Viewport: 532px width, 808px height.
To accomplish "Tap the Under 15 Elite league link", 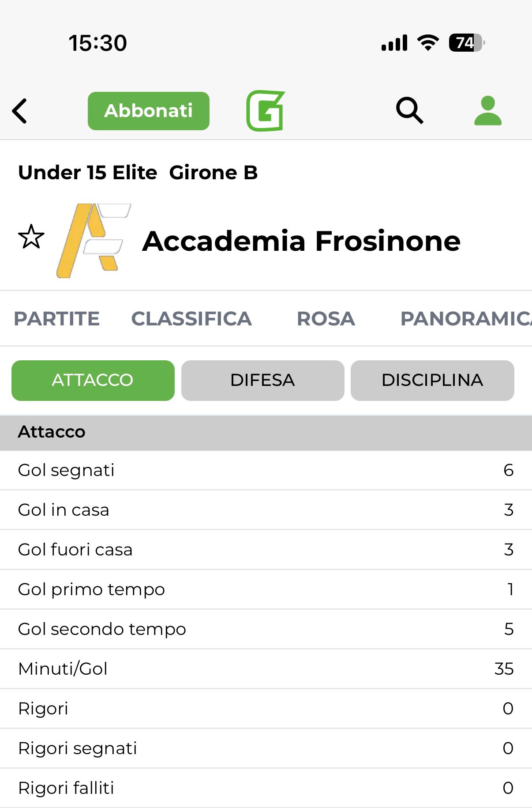I will click(87, 173).
